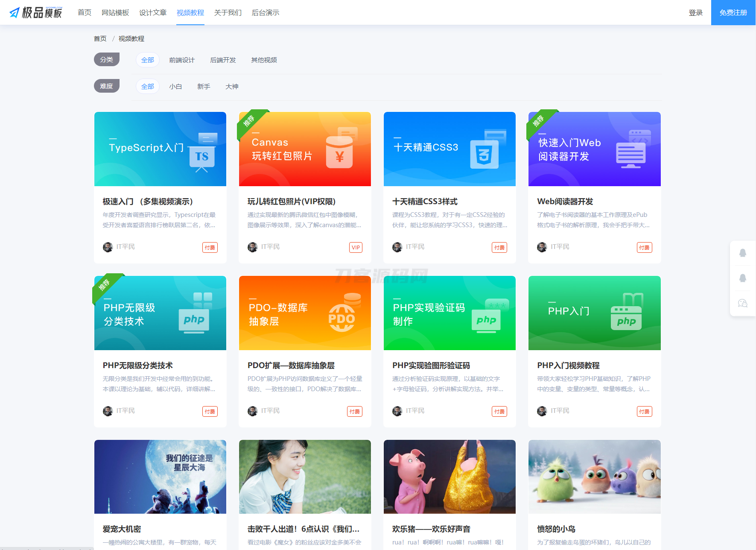Open the 后台演示 menu item

265,12
